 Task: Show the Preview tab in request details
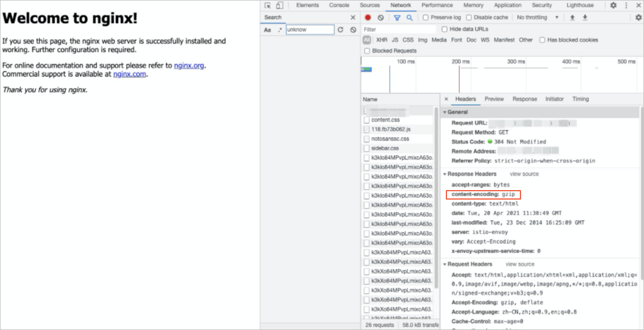click(494, 99)
